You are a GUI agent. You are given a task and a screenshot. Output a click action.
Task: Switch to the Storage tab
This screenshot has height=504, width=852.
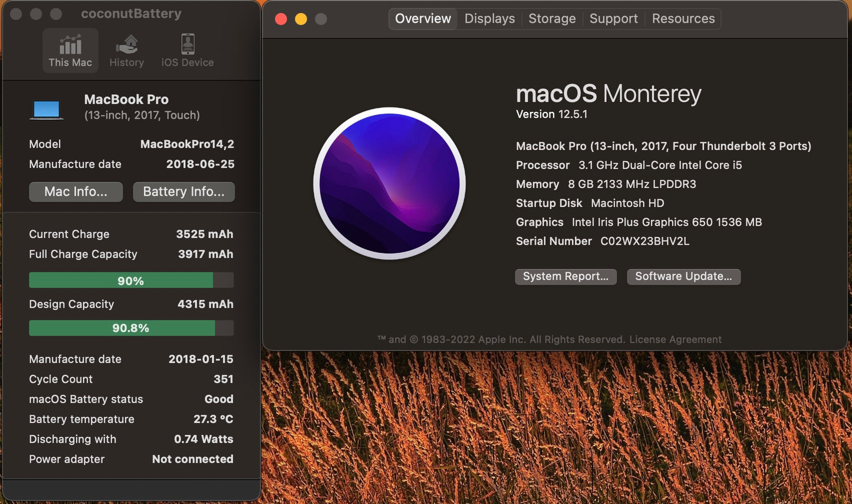pyautogui.click(x=552, y=18)
